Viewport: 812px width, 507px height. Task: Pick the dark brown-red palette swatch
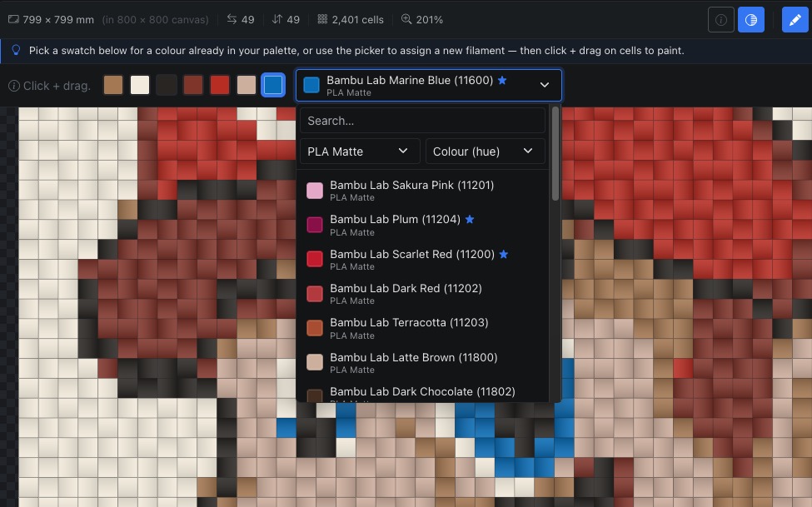coord(193,85)
